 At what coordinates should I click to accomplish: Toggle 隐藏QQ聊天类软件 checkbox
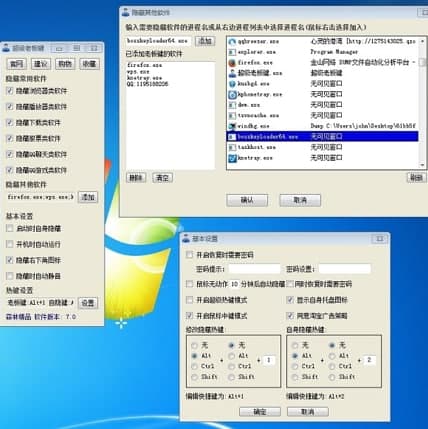coord(10,154)
